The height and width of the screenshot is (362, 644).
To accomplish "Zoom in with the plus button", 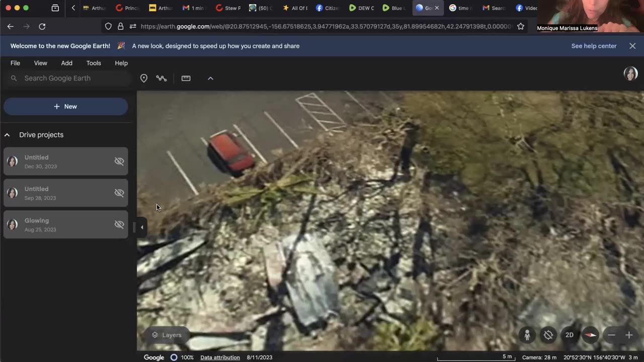I will (x=629, y=335).
